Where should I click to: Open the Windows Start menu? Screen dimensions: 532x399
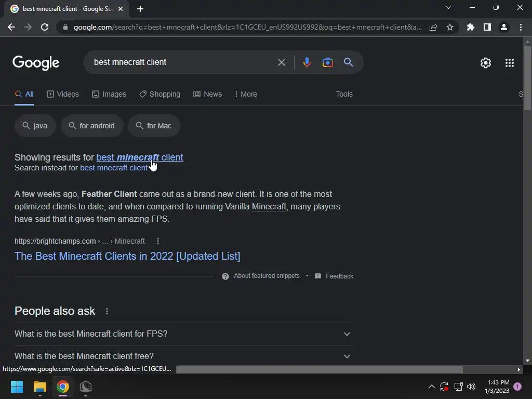click(x=17, y=387)
